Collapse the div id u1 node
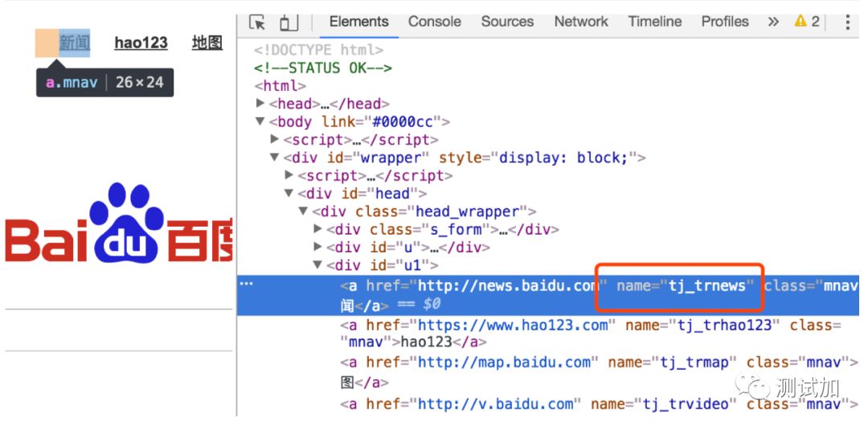The image size is (868, 426). [x=317, y=264]
